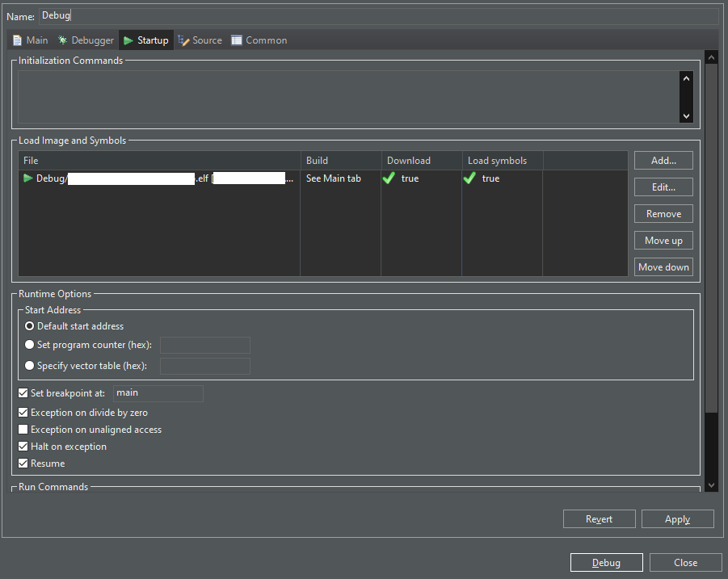This screenshot has height=579, width=728.
Task: Click the green checkmark in the Download column
Action: pos(389,178)
